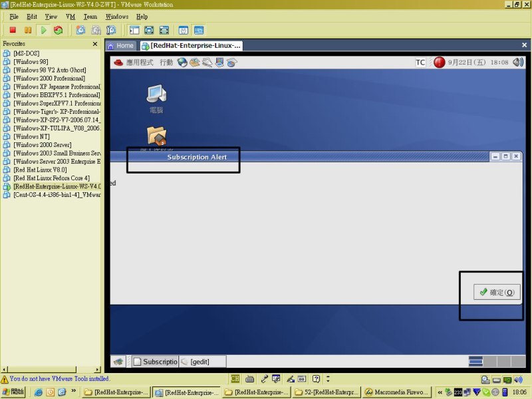Screen dimensions: 532x399
Task: Open the VM menu
Action: tap(70, 17)
